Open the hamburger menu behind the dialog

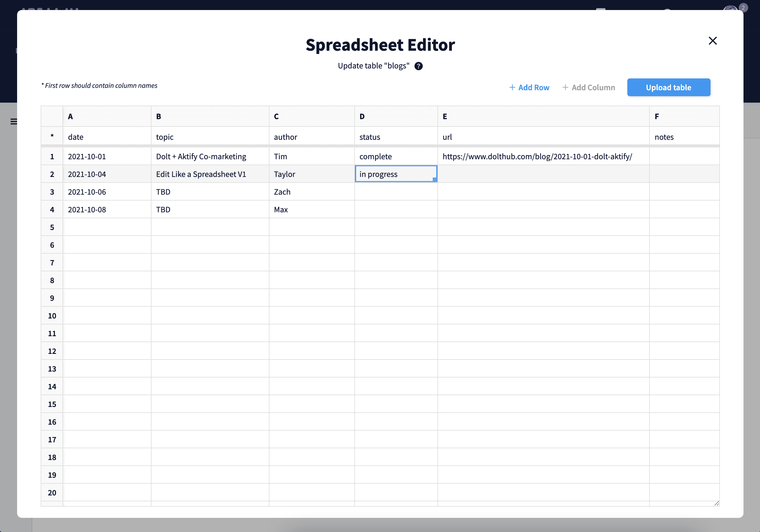click(14, 121)
